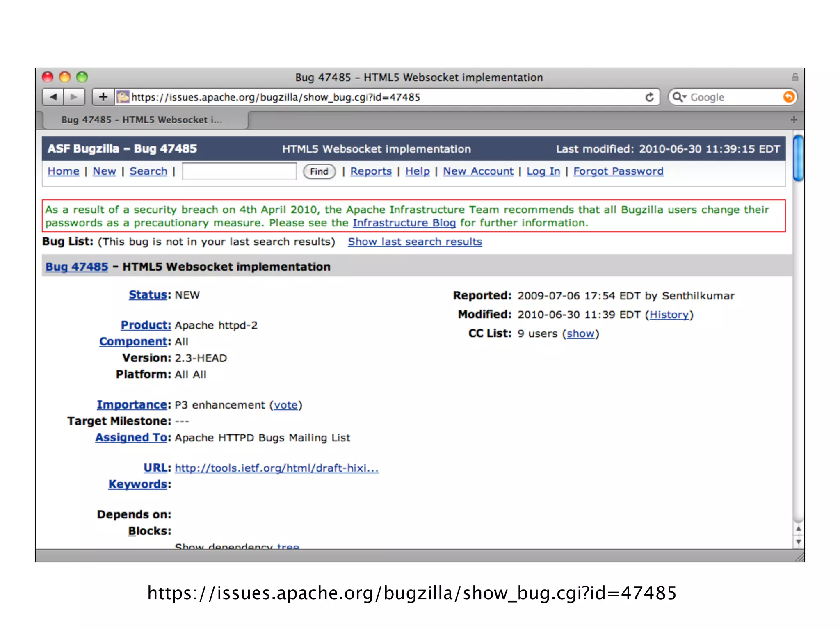
Task: Click the scrollbar up arrow
Action: click(x=798, y=529)
